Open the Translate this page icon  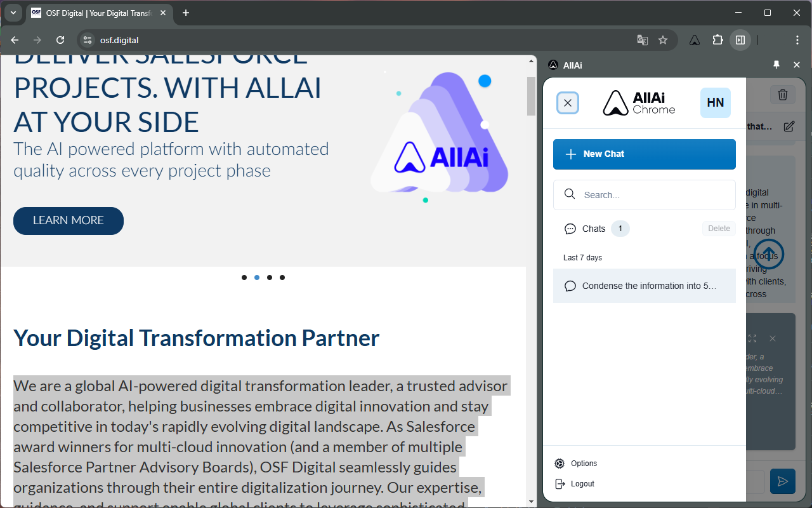tap(643, 40)
